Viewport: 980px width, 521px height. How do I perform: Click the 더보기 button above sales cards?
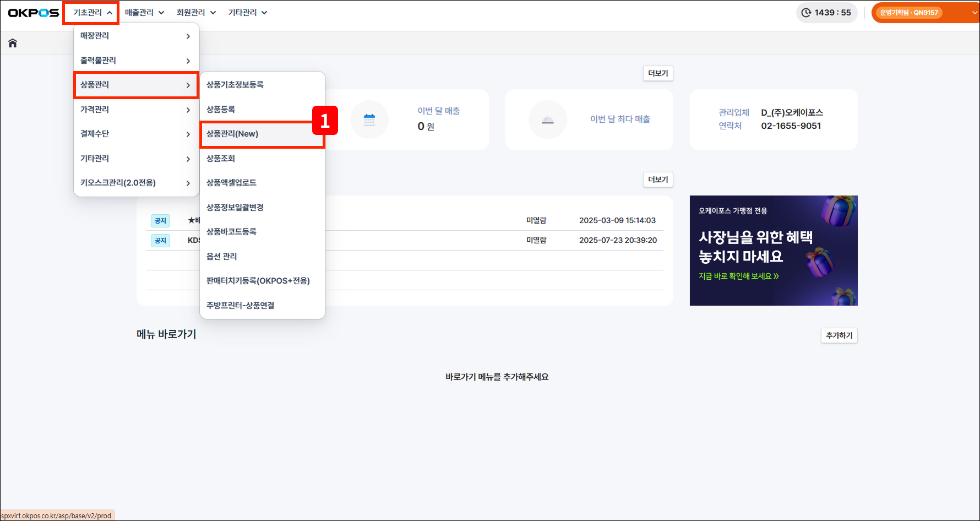pos(658,73)
